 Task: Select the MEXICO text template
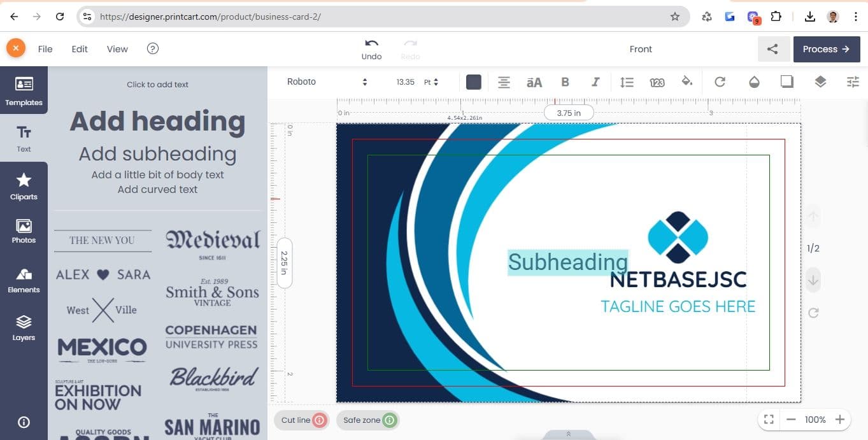click(102, 350)
